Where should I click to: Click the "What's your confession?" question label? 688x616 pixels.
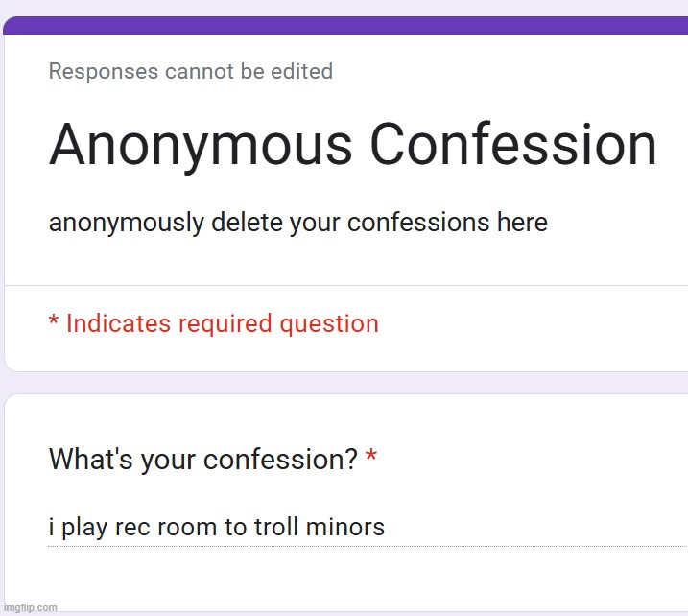coord(202,460)
